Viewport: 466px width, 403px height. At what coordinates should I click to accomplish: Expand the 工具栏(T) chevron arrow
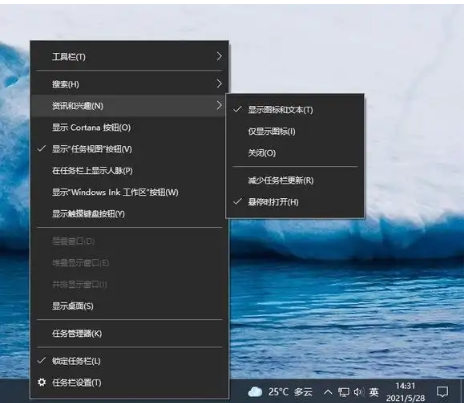point(219,56)
